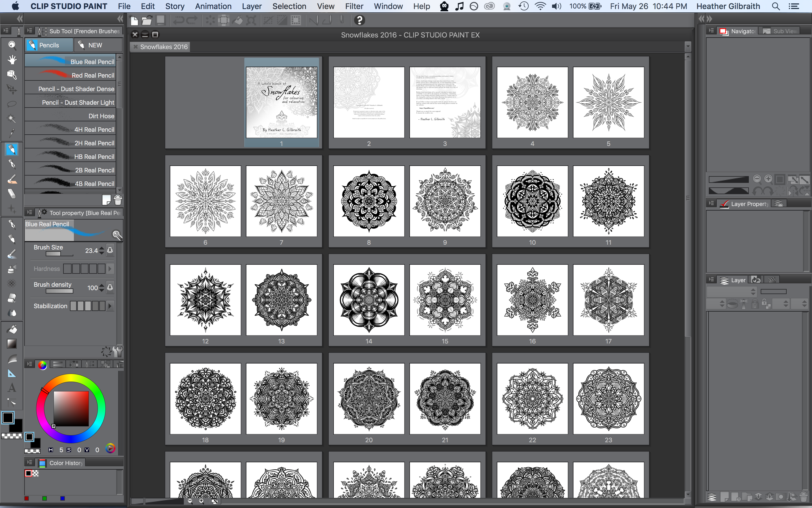Zoom out page manager view icon
812x508 pixels.
coord(190,501)
